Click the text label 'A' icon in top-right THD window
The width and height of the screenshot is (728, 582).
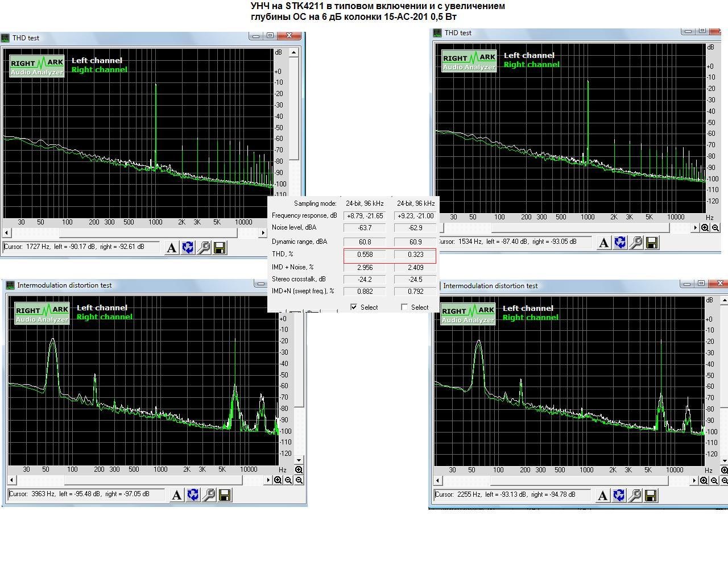(604, 243)
